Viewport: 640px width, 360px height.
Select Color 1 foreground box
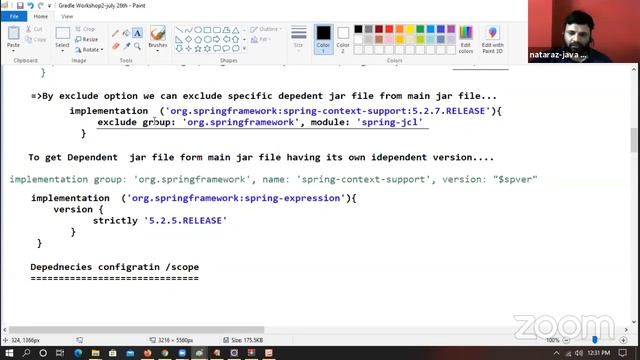click(323, 39)
